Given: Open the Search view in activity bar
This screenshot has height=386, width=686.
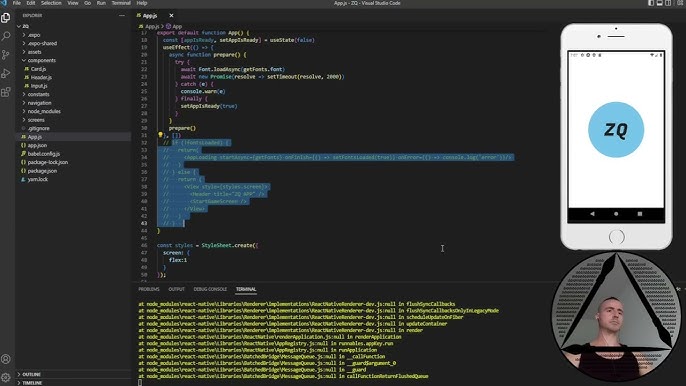Looking at the screenshot, I should tap(6, 36).
